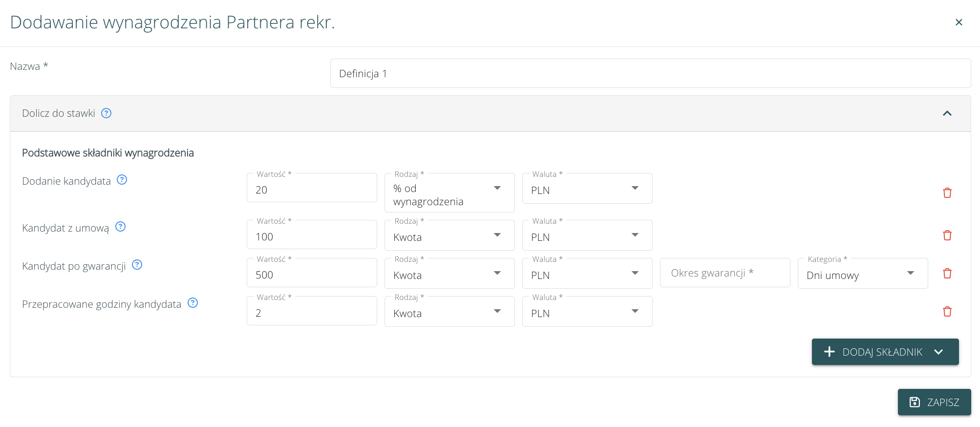980x427 pixels.
Task: Click help icon beside Przepracowane godziny kandydata
Action: pyautogui.click(x=193, y=303)
